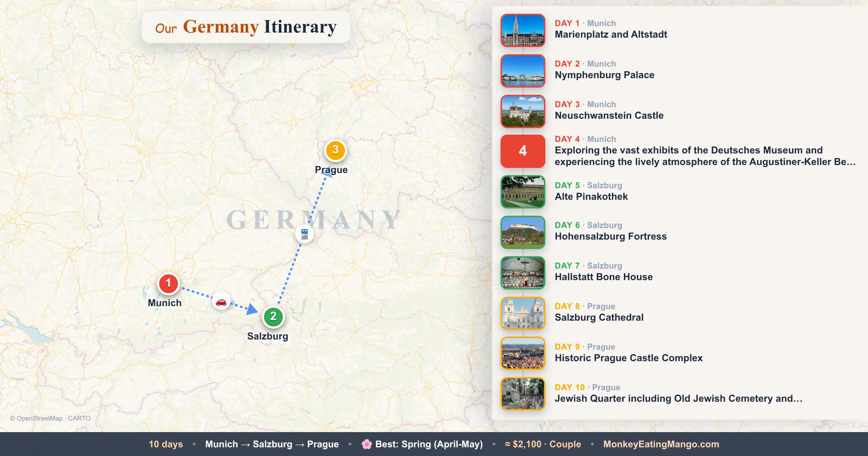
Task: Click the 'DAY 4 · Munich' label
Action: pos(585,139)
